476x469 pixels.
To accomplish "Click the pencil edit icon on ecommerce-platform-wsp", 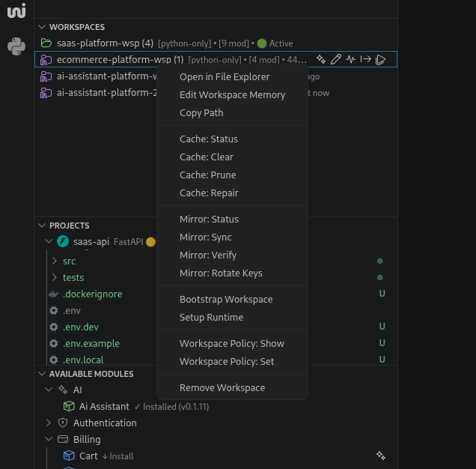I will 336,59.
